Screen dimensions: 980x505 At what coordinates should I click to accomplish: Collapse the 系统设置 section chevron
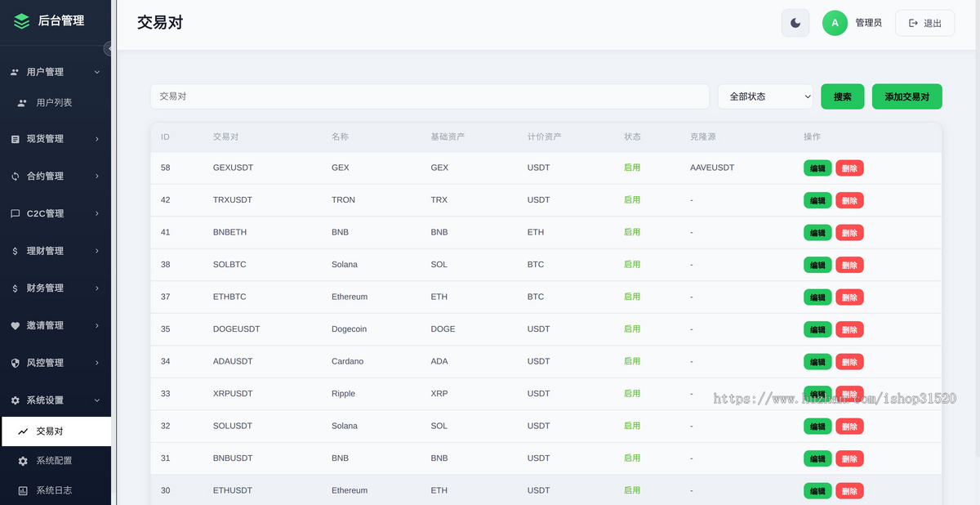coord(97,400)
